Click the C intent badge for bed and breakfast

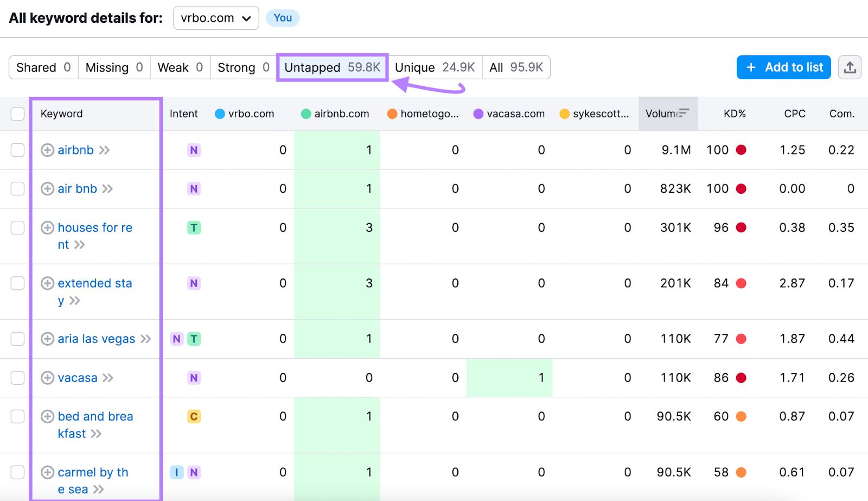click(x=194, y=416)
